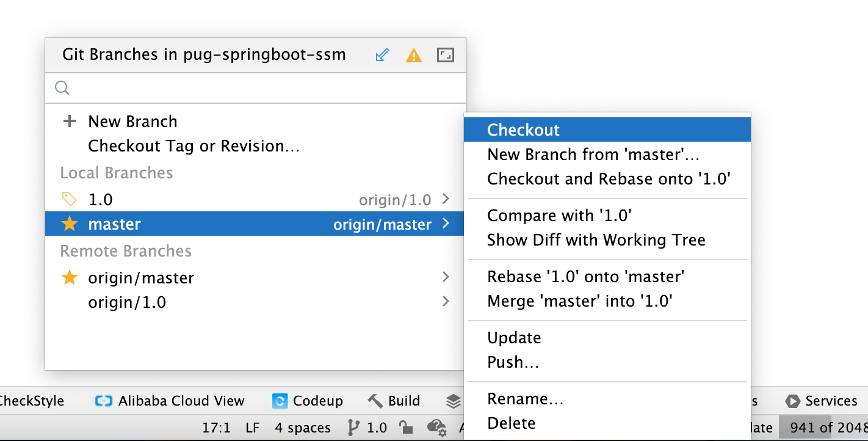Click the Alibaba Cloud View tool icon
The width and height of the screenshot is (868, 441).
104,401
